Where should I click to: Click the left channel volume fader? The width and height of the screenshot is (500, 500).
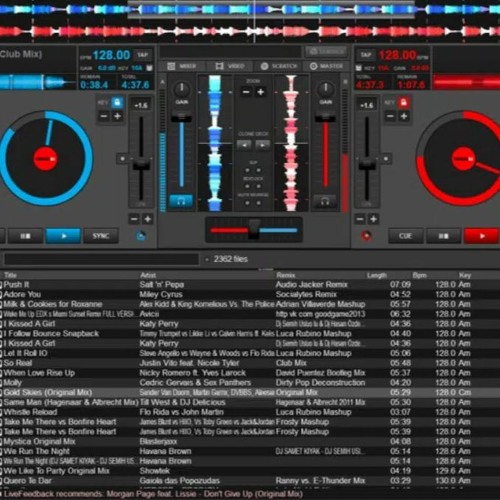coord(181,117)
